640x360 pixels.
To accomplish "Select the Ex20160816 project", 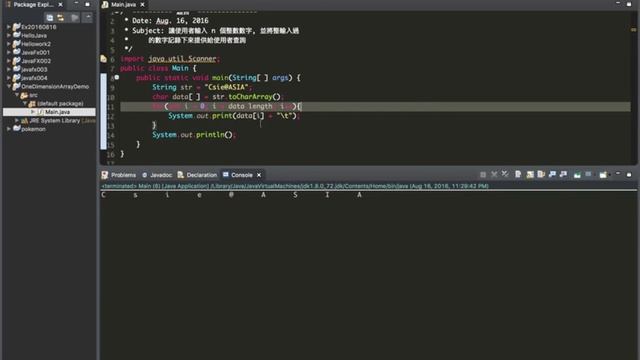I will [x=39, y=27].
